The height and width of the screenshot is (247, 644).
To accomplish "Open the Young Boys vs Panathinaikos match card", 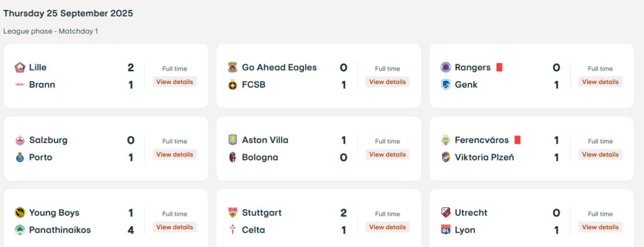I will (x=106, y=218).
